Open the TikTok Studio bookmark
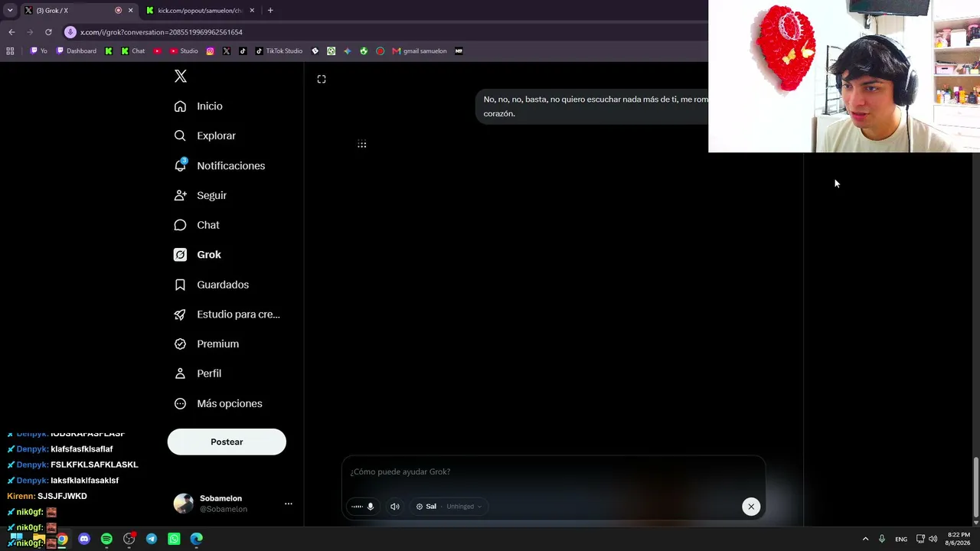 [279, 51]
